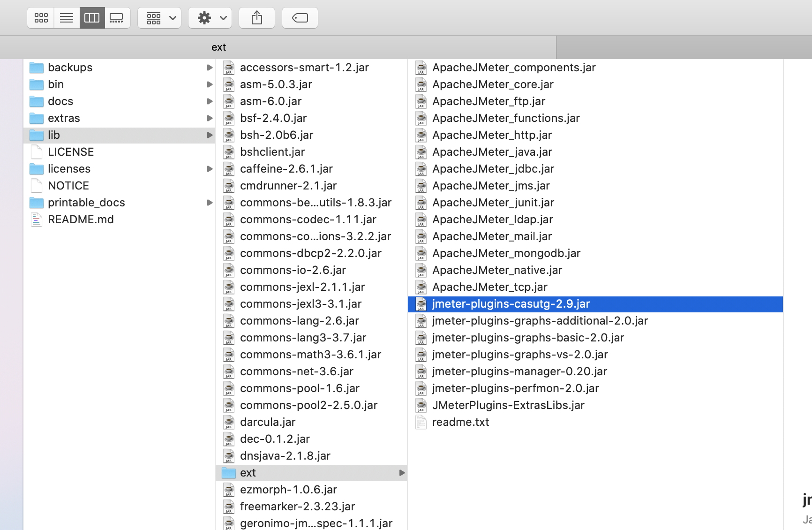The width and height of the screenshot is (812, 530).
Task: Click the ext folder disclosure arrow
Action: tap(402, 473)
